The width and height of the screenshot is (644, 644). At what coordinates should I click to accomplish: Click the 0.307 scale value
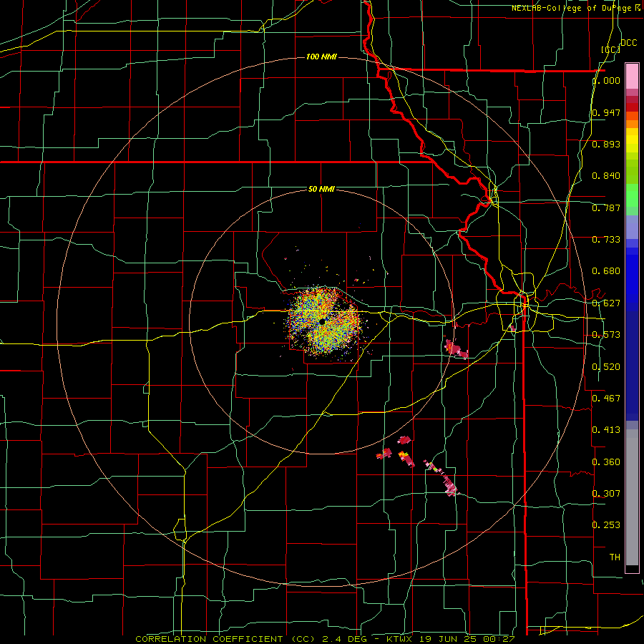coord(606,493)
